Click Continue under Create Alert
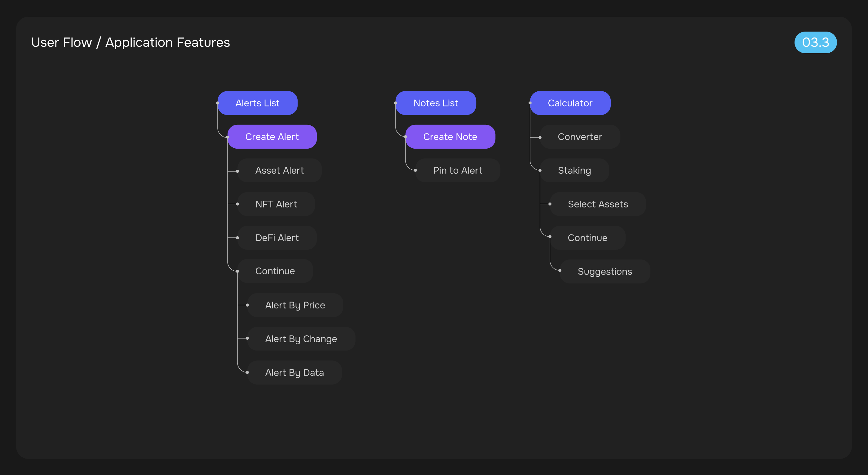The image size is (868, 475). tap(275, 271)
